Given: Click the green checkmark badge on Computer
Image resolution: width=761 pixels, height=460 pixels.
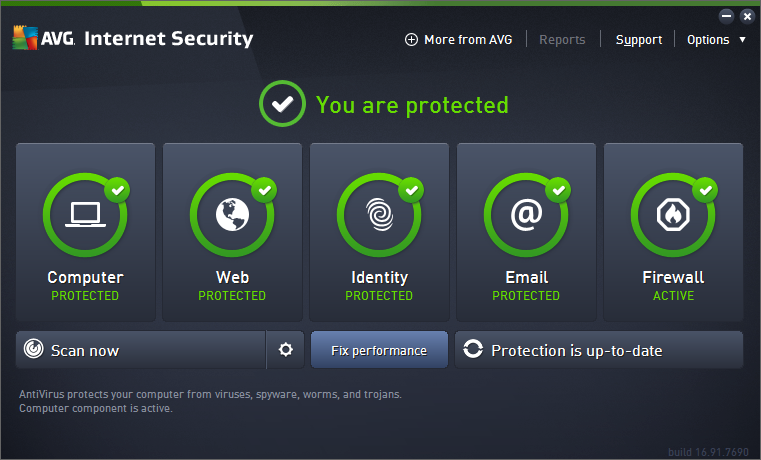Looking at the screenshot, I should (x=118, y=188).
